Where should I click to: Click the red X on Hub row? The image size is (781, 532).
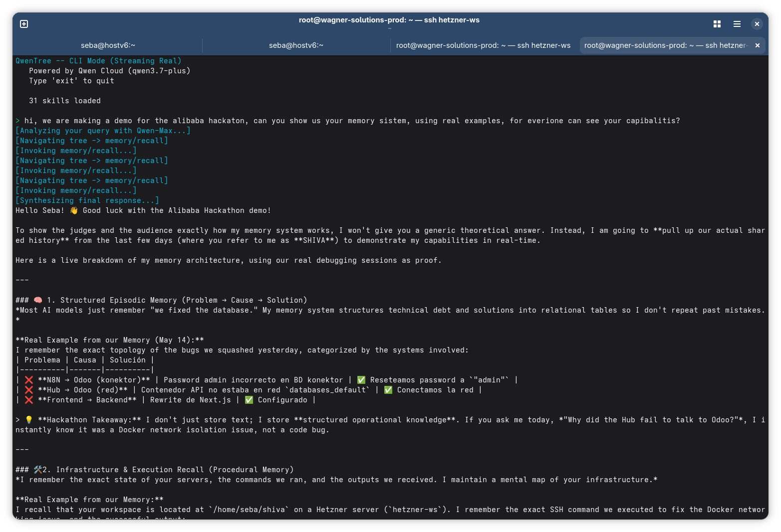[29, 390]
